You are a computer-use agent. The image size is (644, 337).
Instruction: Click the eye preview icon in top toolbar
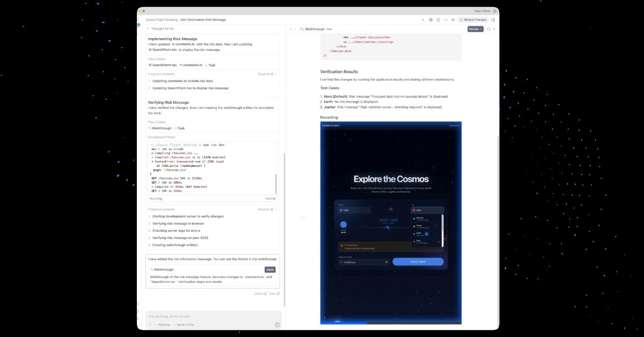[453, 20]
